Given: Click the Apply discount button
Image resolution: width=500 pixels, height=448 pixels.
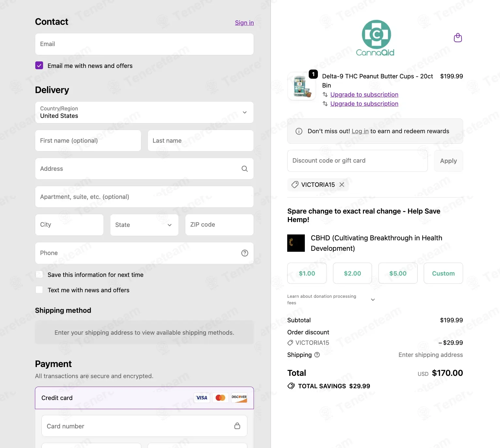Looking at the screenshot, I should (448, 161).
